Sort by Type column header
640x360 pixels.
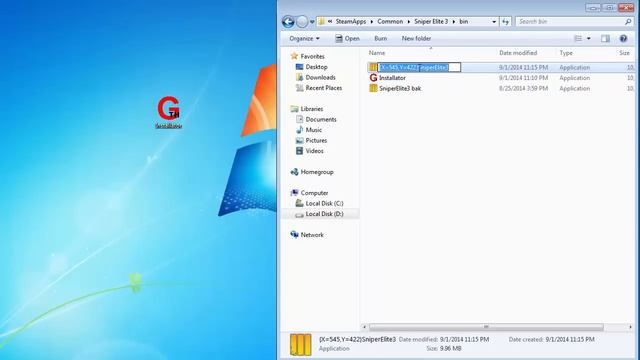point(566,53)
